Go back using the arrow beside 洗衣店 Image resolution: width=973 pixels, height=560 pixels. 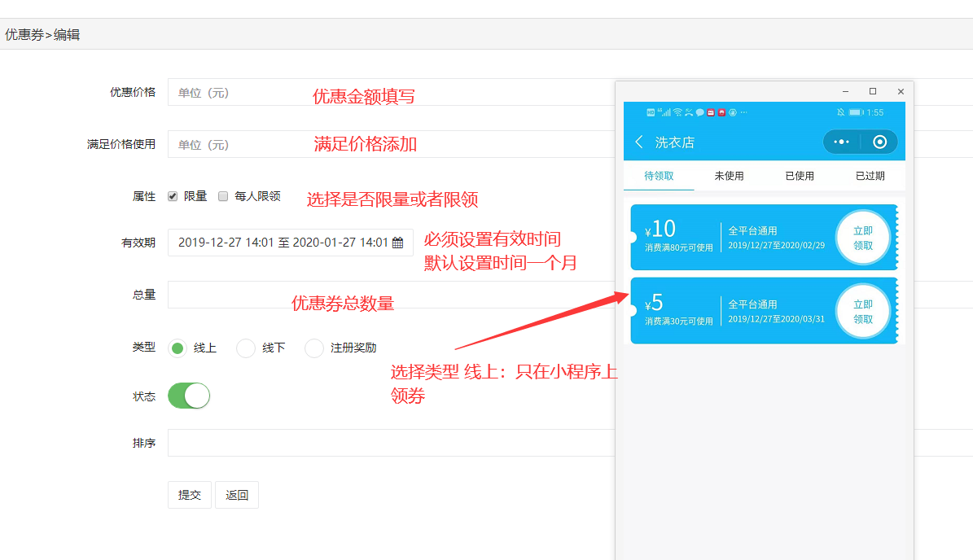[x=639, y=142]
